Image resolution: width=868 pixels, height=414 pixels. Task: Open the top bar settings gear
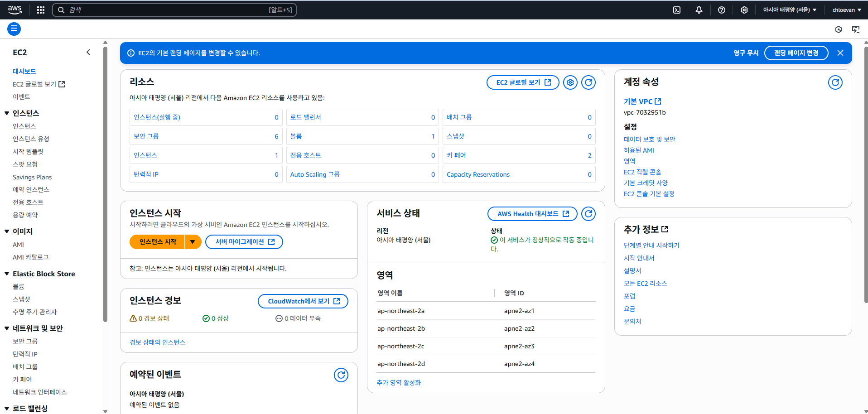[744, 10]
